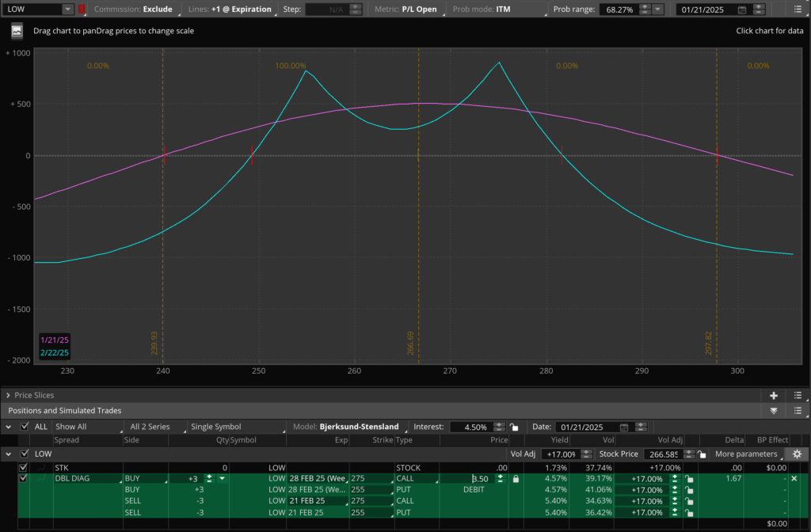This screenshot has width=811, height=532.
Task: Select 21 FEB 25 expiration on 275 CALL leg
Action: point(318,501)
